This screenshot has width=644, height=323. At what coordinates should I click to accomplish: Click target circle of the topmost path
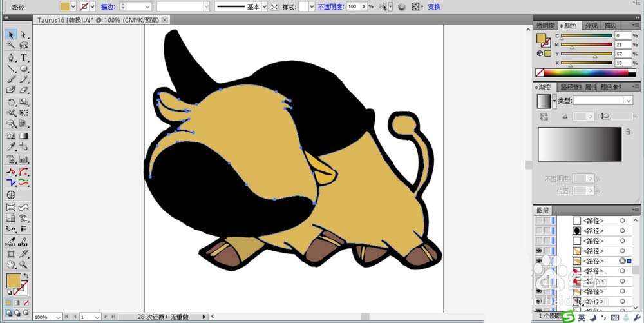point(623,220)
